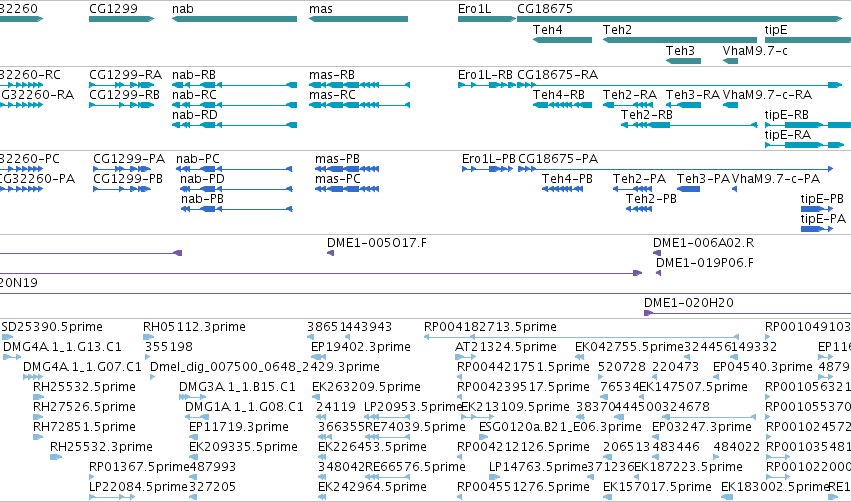Screen dimensions: 851x502
Task: Click EST AT21324.5prime
Action: point(465,357)
